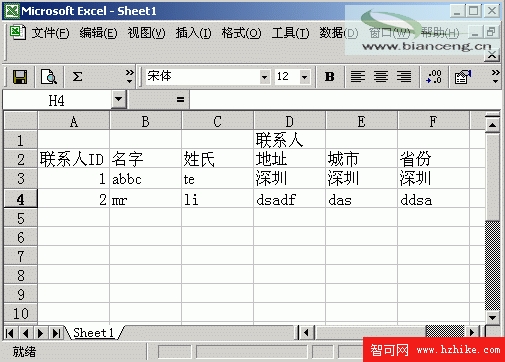Go to the next sheet tab arrow
This screenshot has width=505, height=362.
point(41,333)
